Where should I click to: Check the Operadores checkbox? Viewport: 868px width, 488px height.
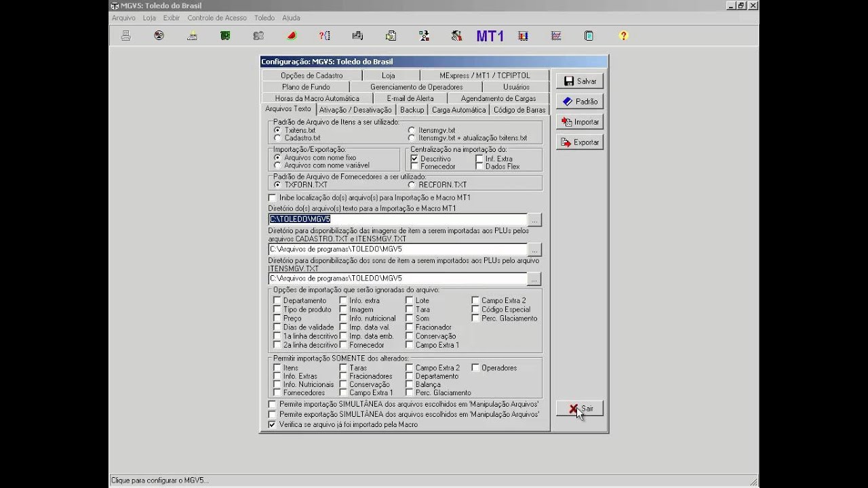coord(475,368)
